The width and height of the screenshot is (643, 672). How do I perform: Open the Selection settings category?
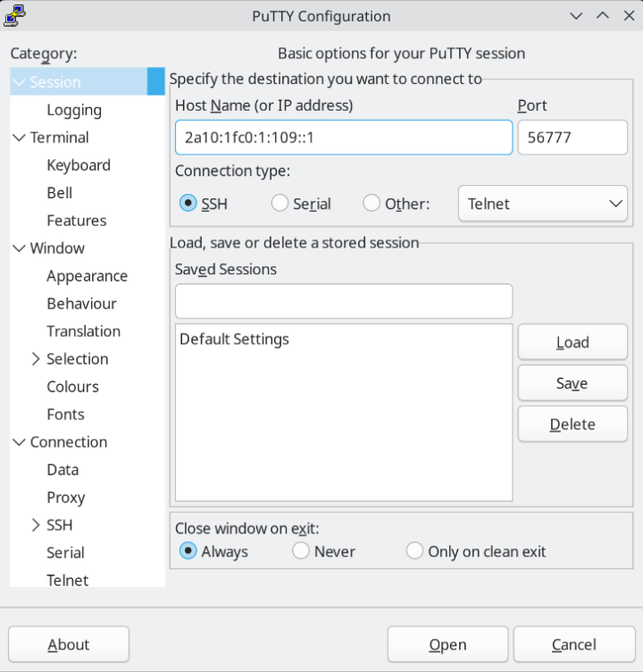point(78,359)
